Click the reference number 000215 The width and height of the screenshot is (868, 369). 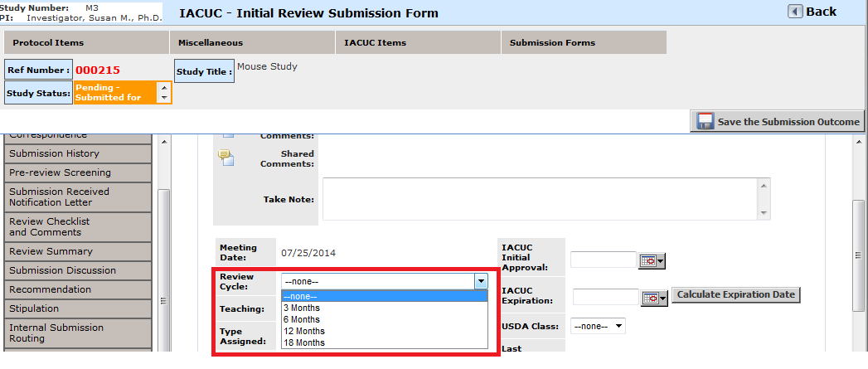pyautogui.click(x=98, y=70)
